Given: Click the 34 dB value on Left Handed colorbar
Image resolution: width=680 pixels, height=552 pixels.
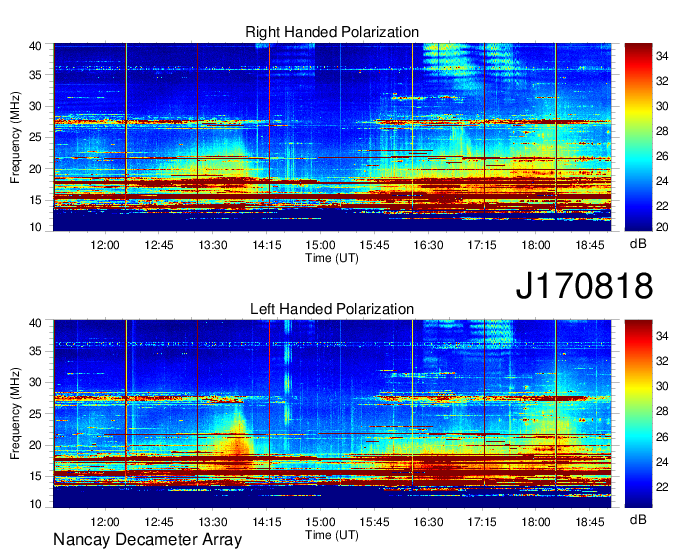Looking at the screenshot, I should click(x=662, y=336).
